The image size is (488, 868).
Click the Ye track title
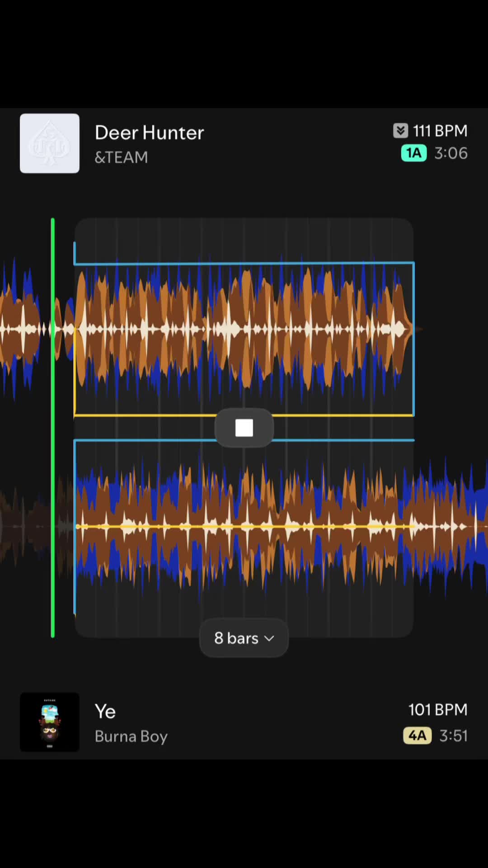point(105,712)
